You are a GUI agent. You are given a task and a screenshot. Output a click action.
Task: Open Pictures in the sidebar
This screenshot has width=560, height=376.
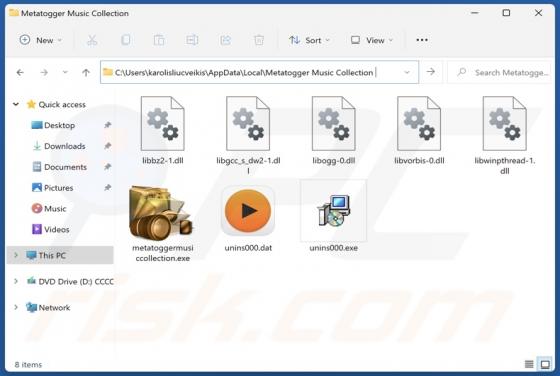[x=53, y=187]
